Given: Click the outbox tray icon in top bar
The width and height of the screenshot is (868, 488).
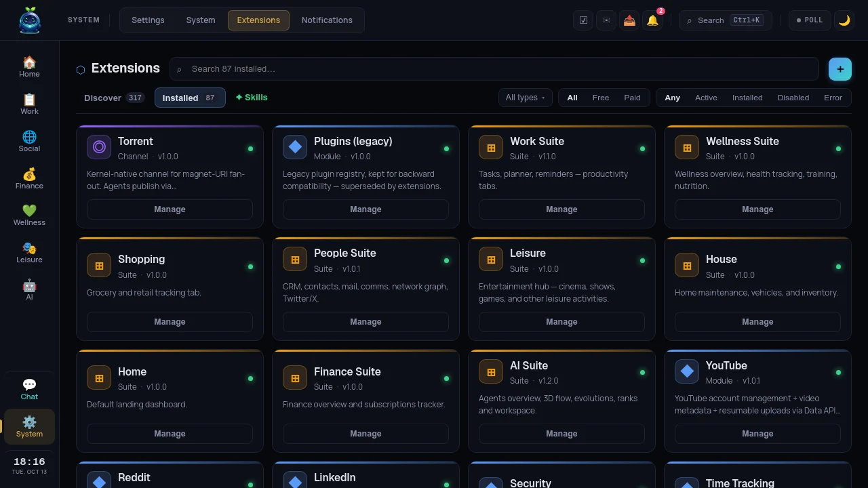Looking at the screenshot, I should [x=629, y=20].
